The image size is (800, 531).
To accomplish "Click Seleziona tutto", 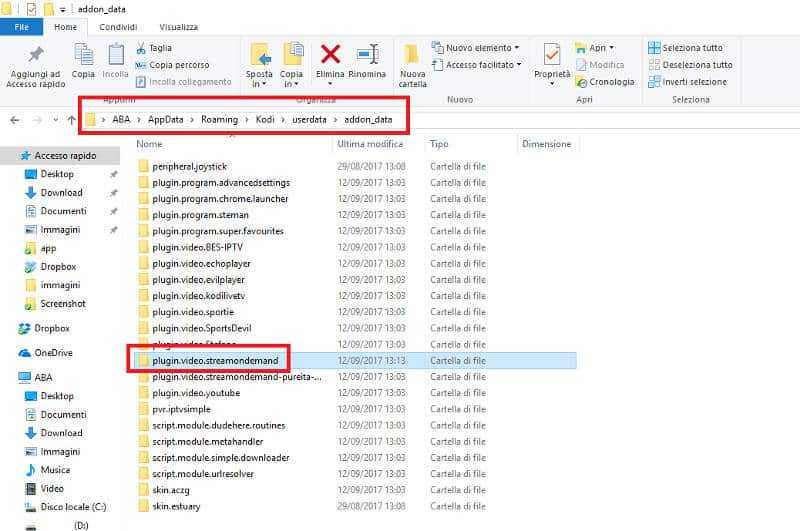I will (686, 47).
